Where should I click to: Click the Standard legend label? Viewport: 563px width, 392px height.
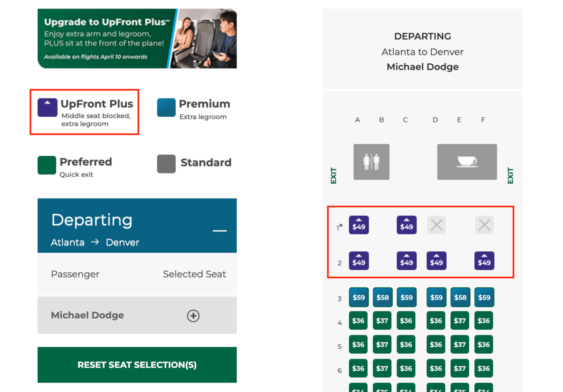206,162
